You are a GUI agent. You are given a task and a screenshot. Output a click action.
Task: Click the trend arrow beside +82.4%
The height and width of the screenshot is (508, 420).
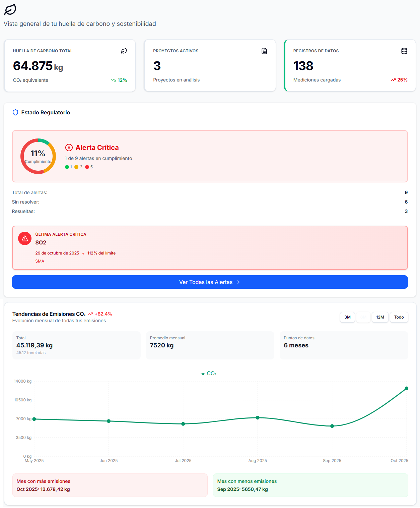point(90,314)
